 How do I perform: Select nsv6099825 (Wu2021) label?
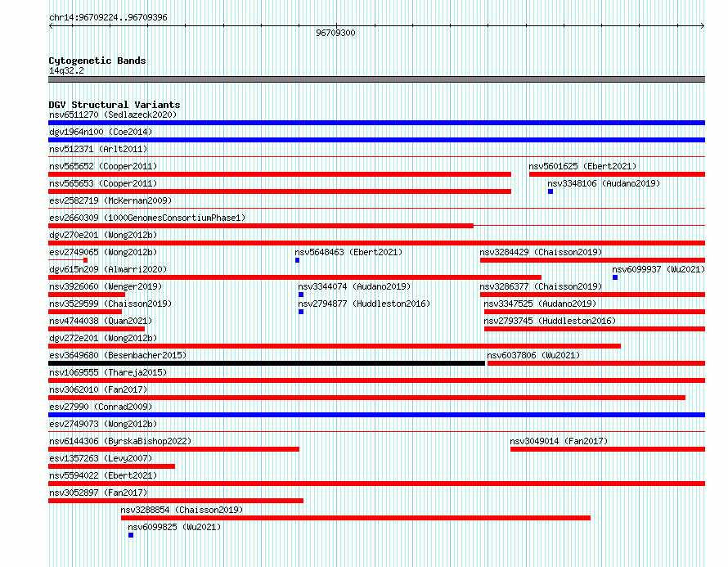(174, 527)
